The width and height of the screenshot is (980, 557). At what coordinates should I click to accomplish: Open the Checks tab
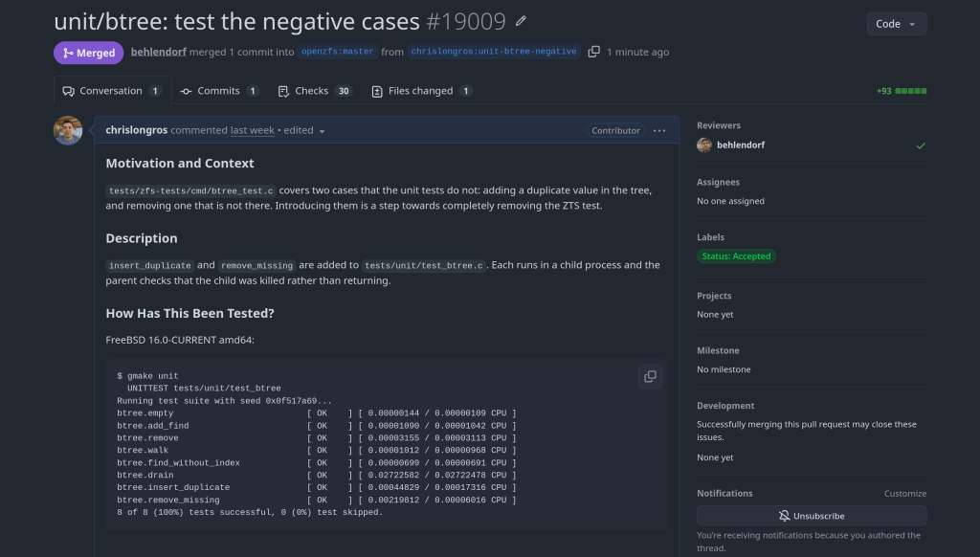click(315, 91)
